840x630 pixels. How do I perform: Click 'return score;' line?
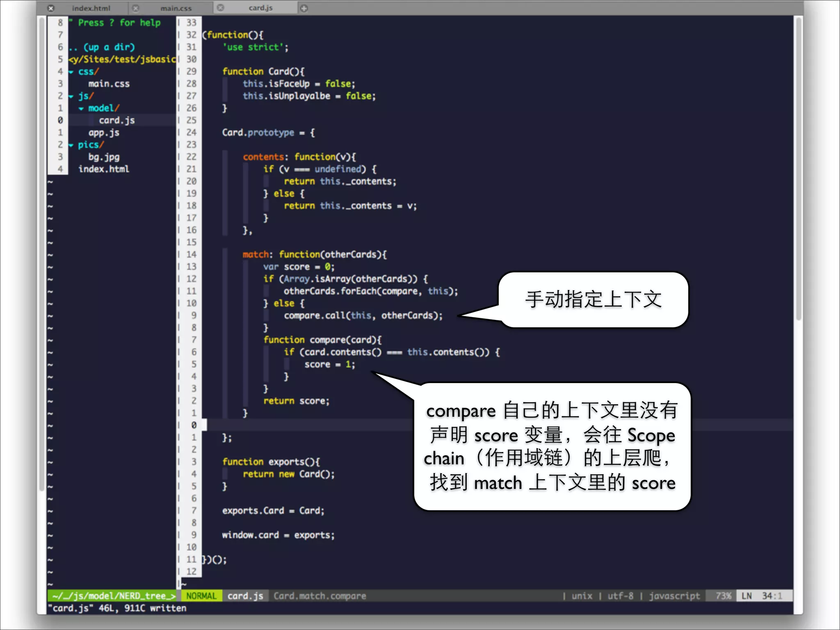pyautogui.click(x=297, y=401)
